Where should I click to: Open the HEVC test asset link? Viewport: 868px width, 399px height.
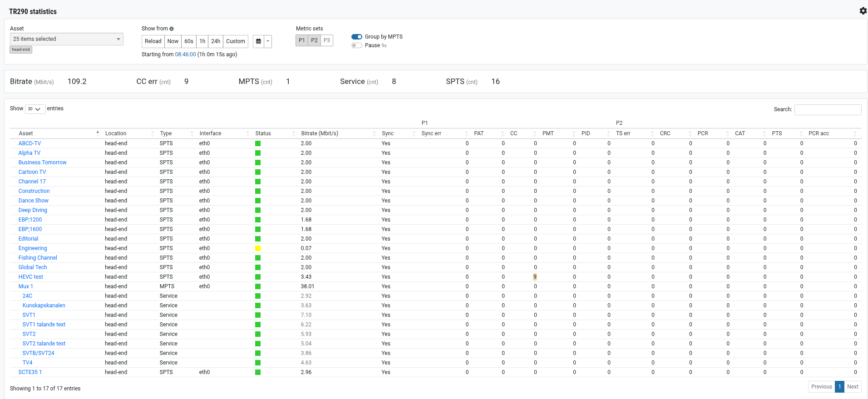[31, 277]
